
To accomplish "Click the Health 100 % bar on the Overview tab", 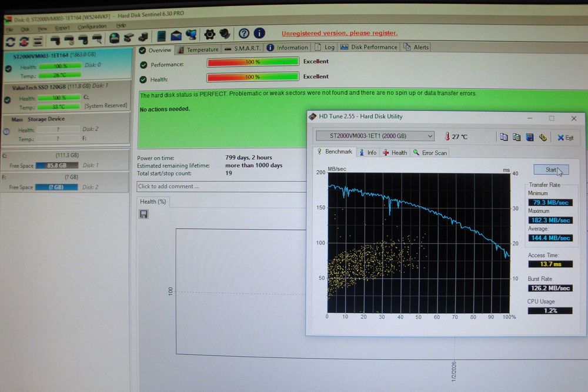I will click(x=253, y=77).
